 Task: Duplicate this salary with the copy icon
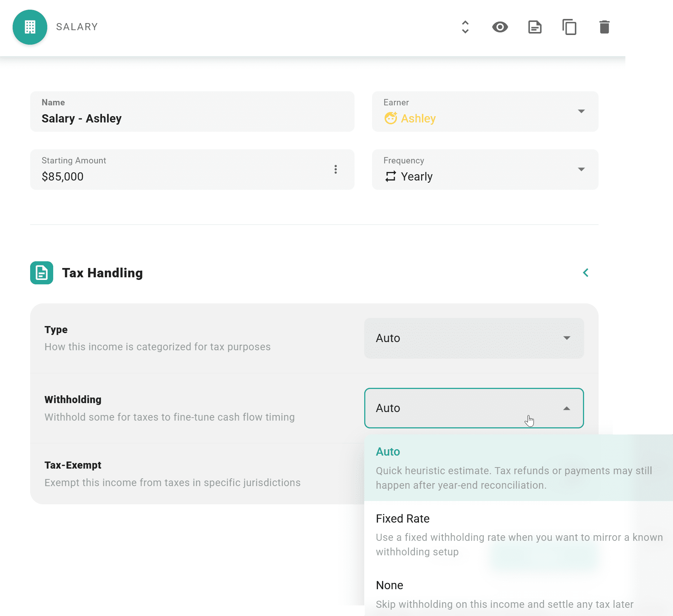pyautogui.click(x=569, y=27)
